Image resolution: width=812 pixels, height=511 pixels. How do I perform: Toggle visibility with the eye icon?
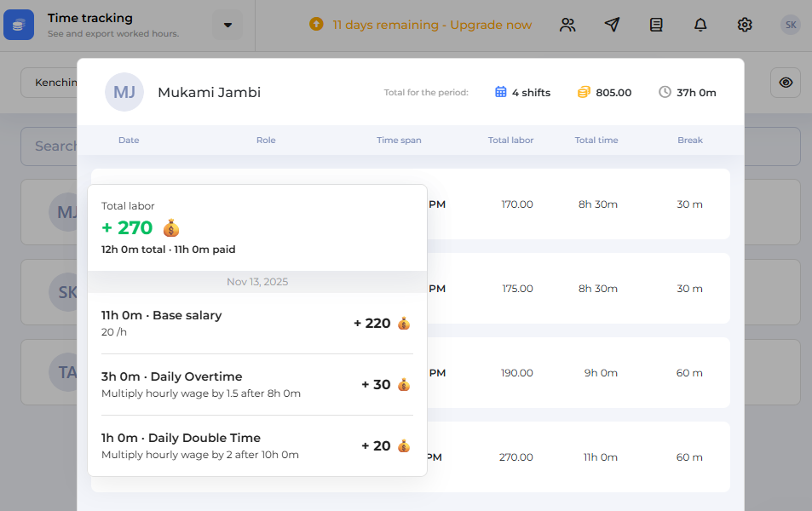[x=785, y=83]
